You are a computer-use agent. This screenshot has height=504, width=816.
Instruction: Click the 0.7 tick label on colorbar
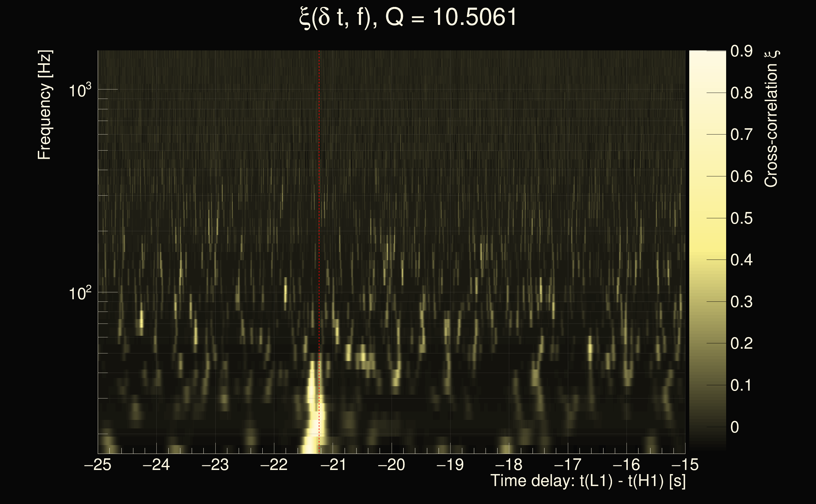(x=741, y=135)
